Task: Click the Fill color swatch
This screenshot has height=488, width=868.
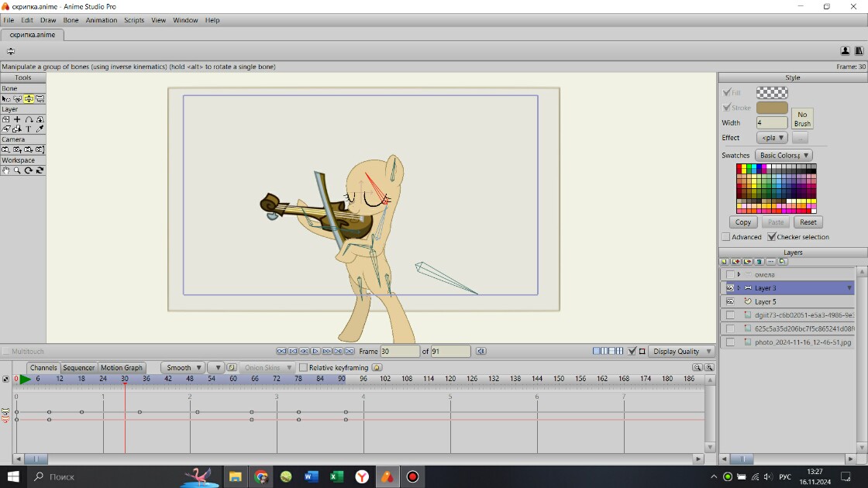Action: [772, 93]
